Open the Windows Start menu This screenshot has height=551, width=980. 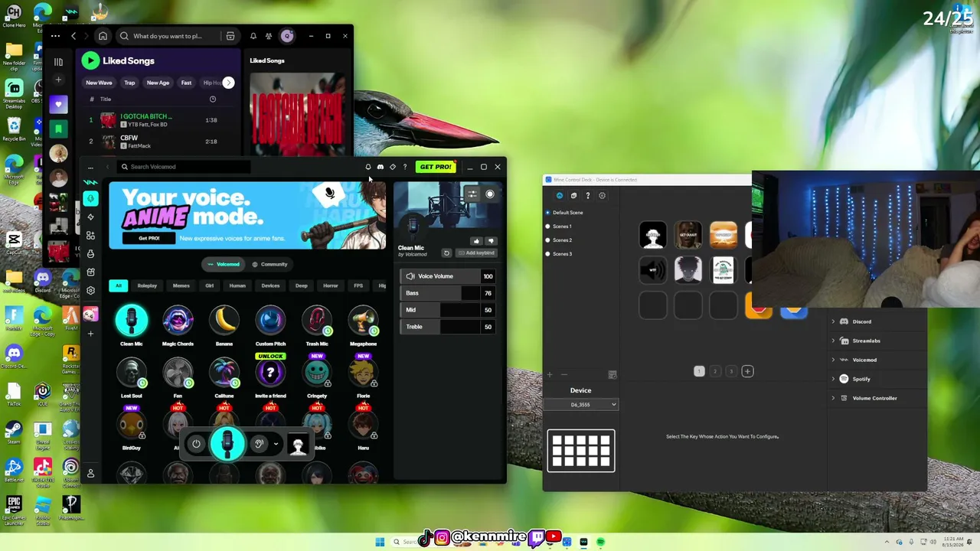(380, 542)
